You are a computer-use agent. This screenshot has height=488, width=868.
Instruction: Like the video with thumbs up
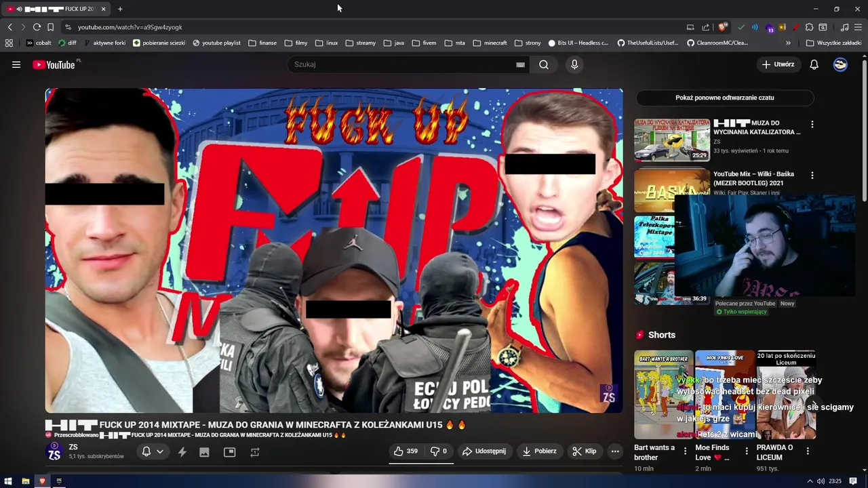[406, 451]
